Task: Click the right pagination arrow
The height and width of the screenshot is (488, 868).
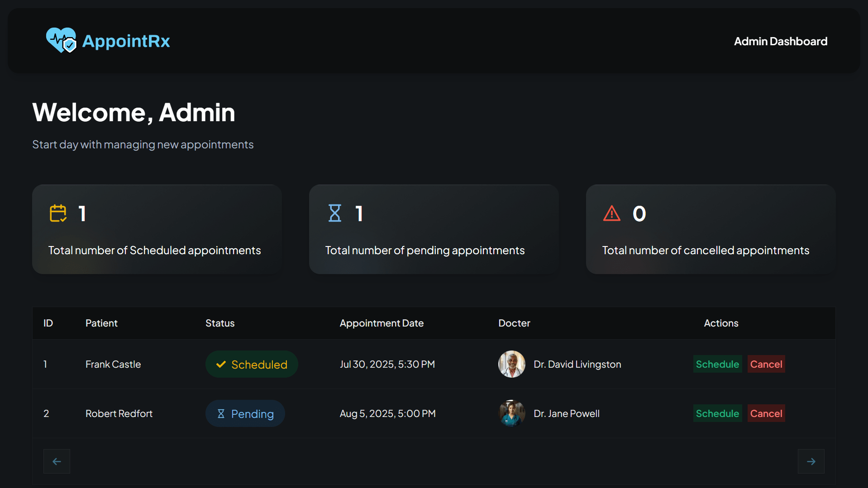Action: coord(811,461)
